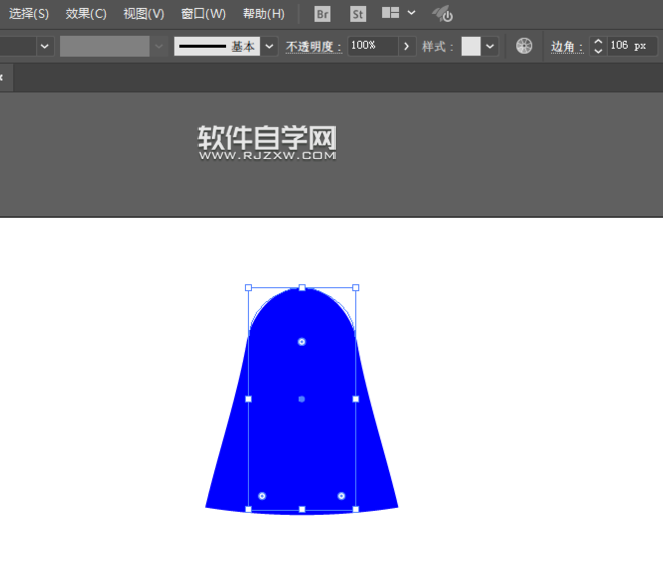663x573 pixels.
Task: Click the top-left bounding box handle
Action: pos(249,288)
